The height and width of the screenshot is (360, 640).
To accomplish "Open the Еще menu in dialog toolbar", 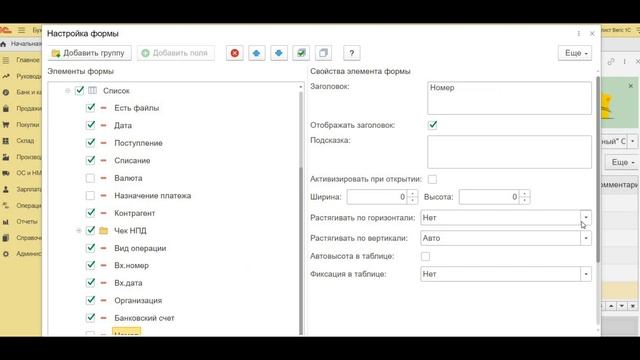I will (575, 53).
